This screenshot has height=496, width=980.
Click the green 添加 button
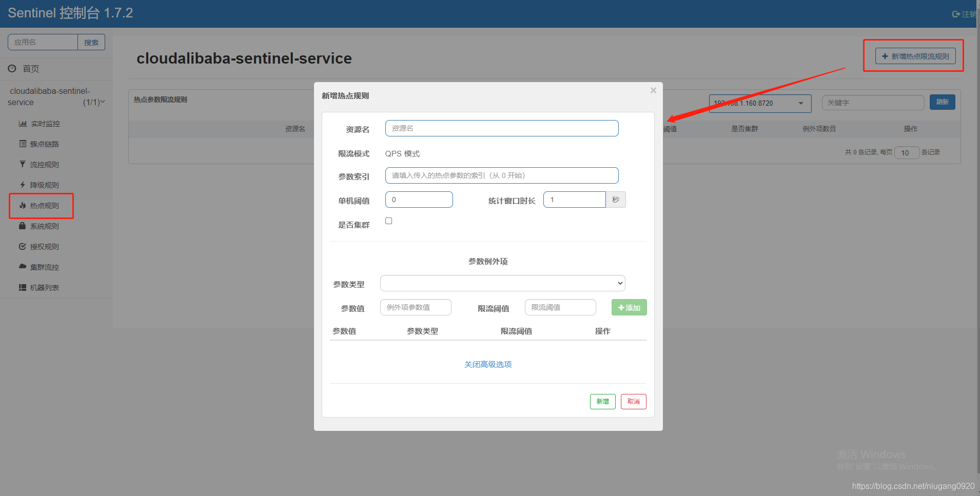tap(629, 307)
